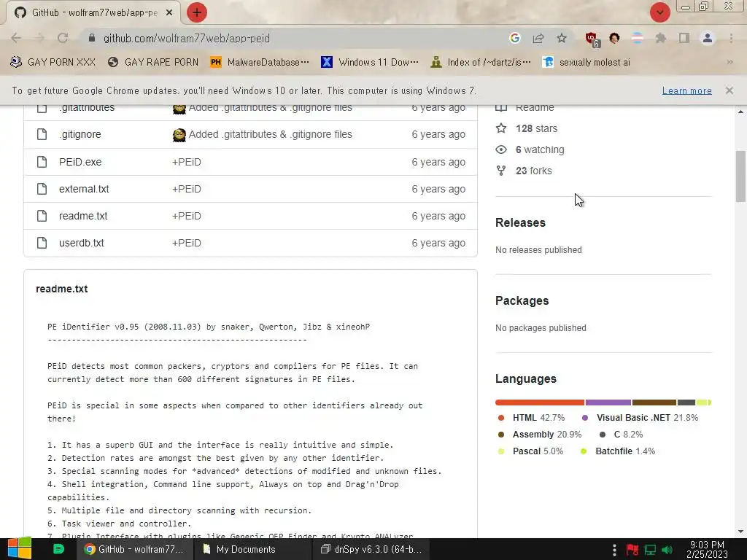The width and height of the screenshot is (747, 560).
Task: Click the star icon beside 128 stars
Action: pyautogui.click(x=501, y=128)
